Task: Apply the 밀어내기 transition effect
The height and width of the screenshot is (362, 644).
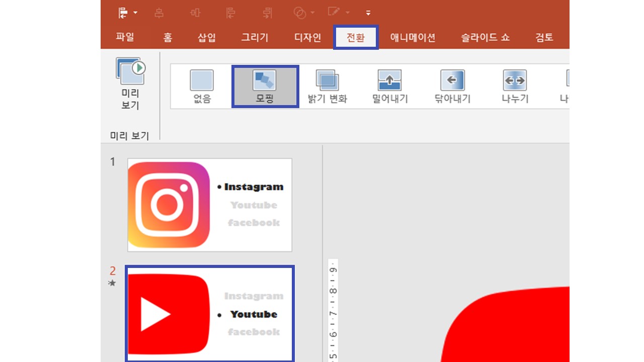Action: [x=390, y=86]
